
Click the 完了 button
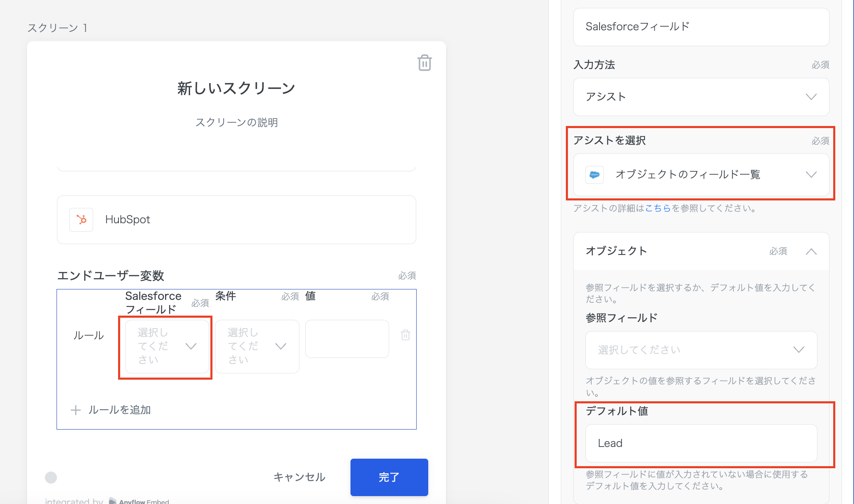pos(389,477)
